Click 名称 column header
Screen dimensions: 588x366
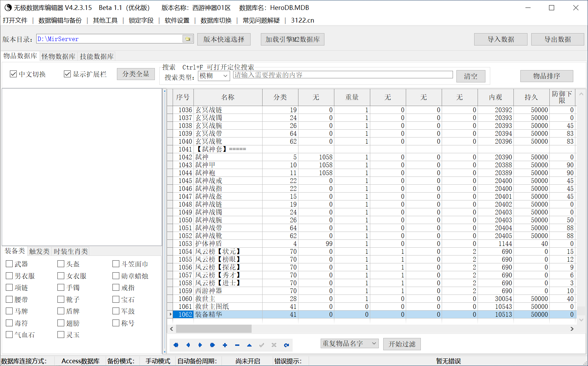point(228,97)
